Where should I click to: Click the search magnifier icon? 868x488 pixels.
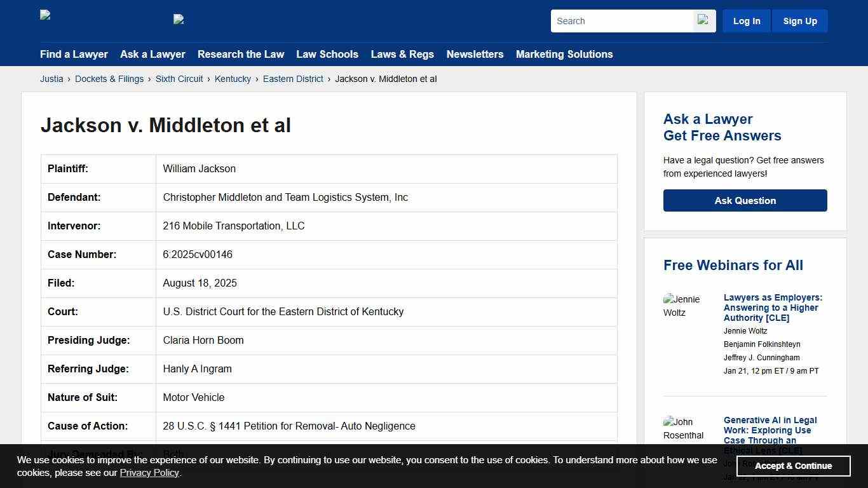[x=703, y=20]
